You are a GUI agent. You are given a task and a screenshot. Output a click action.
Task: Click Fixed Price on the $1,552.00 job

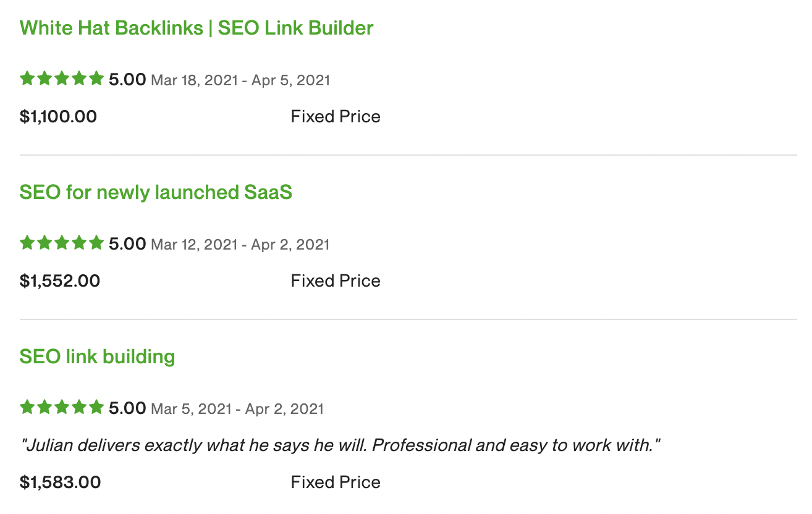(x=336, y=281)
